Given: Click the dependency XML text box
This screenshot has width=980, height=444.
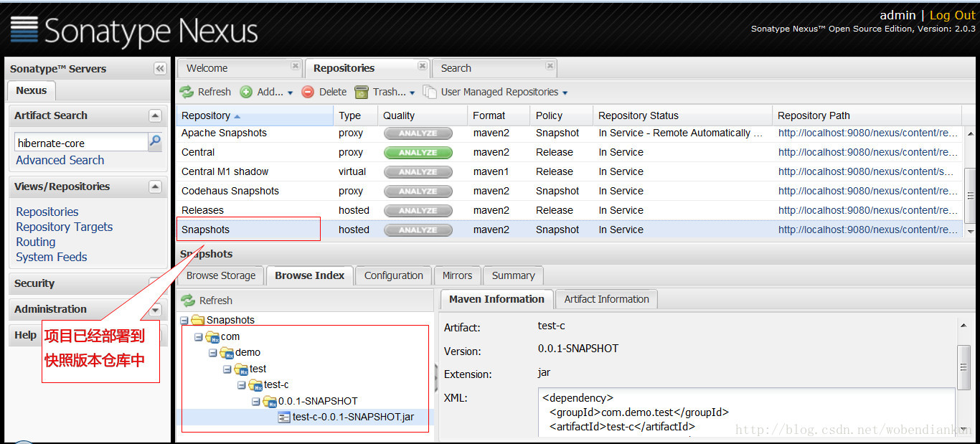Looking at the screenshot, I should pyautogui.click(x=747, y=412).
